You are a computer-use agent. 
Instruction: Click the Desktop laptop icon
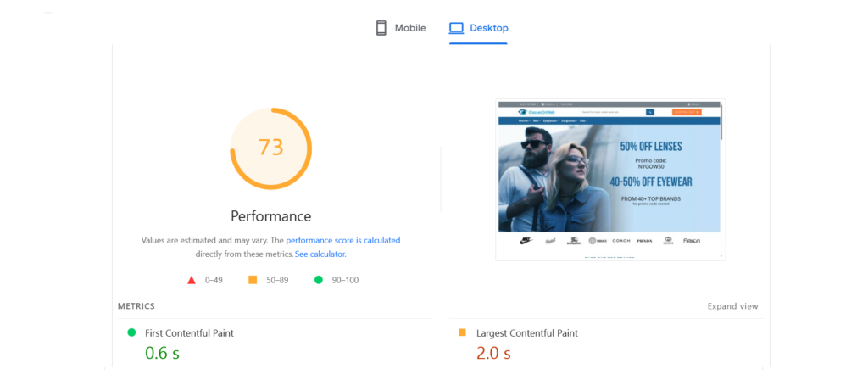coord(456,28)
